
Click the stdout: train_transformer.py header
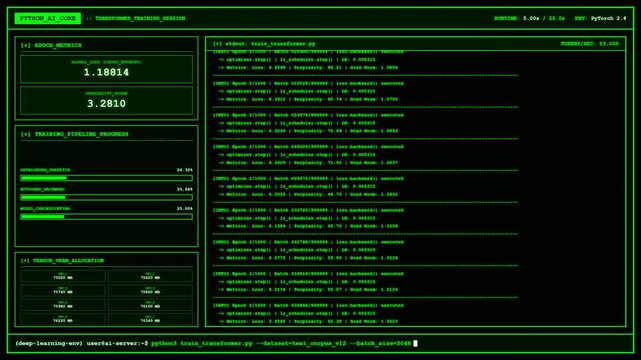[271, 44]
